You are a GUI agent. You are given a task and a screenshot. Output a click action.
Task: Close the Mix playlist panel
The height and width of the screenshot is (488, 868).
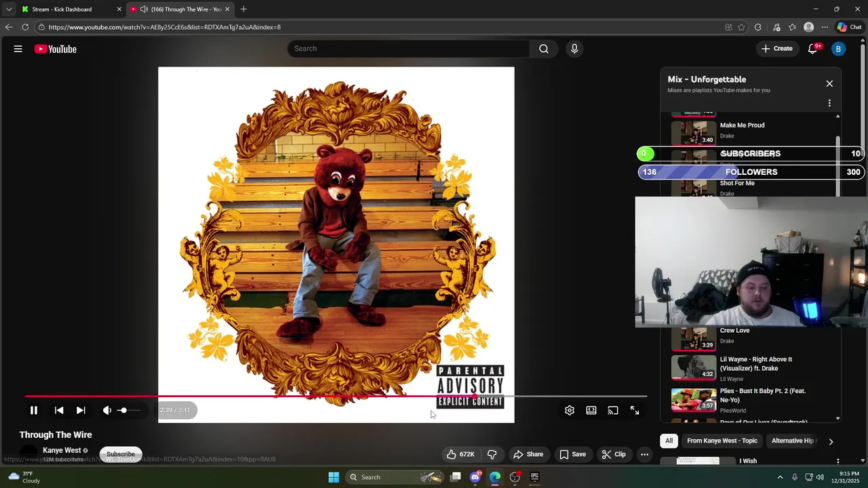coord(829,83)
